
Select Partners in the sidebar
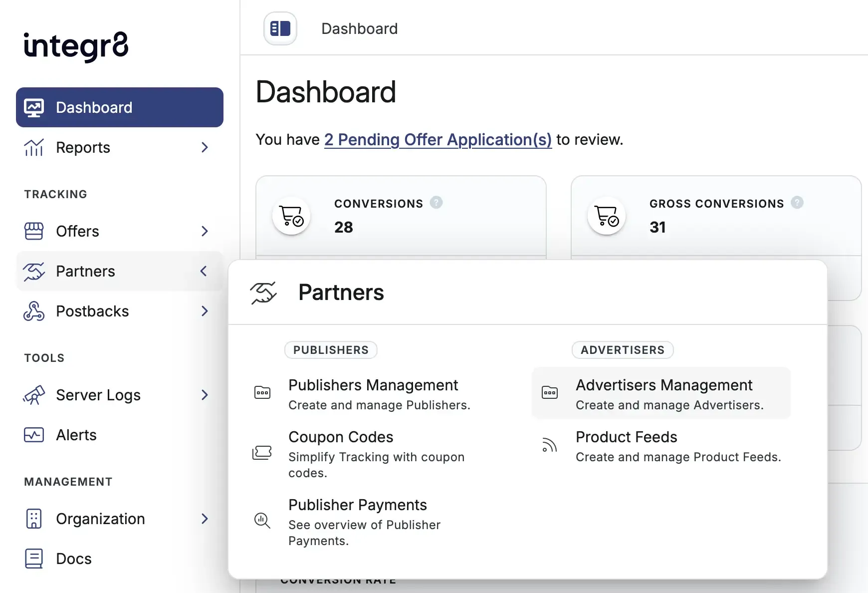tap(120, 271)
